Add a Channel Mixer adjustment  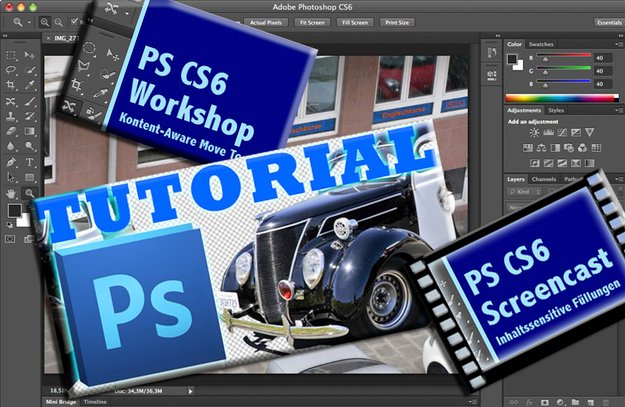582,148
